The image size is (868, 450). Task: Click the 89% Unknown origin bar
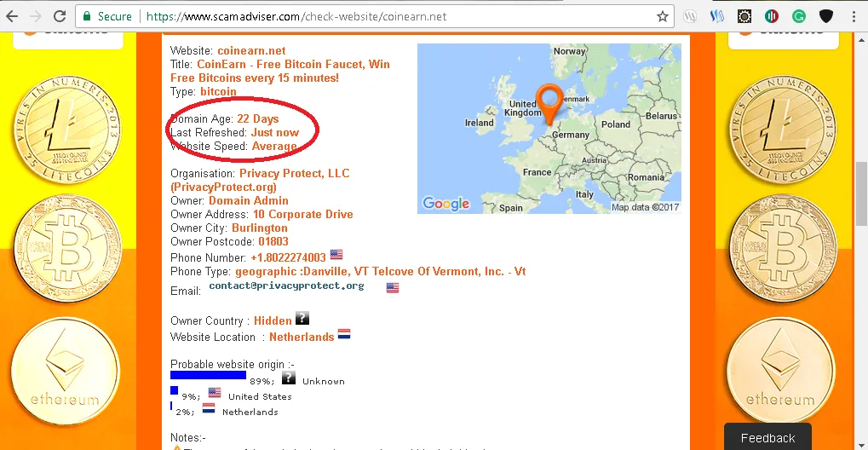pos(208,375)
